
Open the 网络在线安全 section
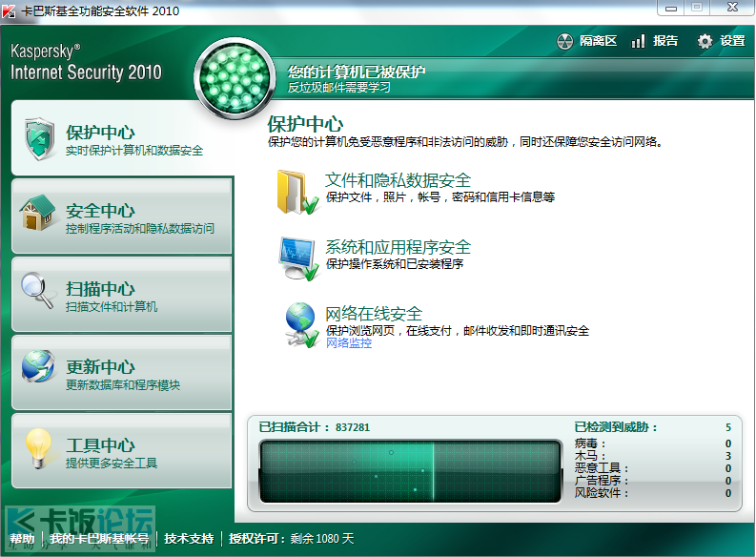point(374,314)
